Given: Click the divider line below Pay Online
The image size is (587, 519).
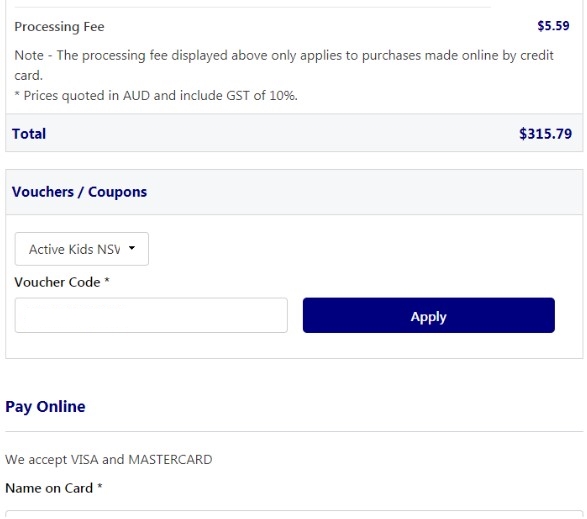Looking at the screenshot, I should coord(294,431).
